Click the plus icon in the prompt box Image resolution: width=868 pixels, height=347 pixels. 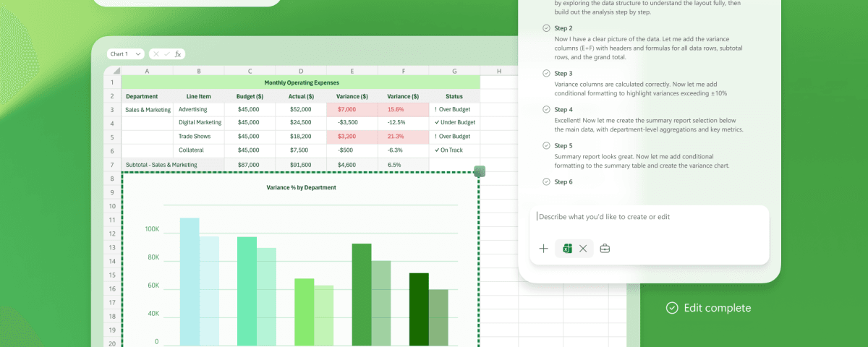(x=544, y=249)
